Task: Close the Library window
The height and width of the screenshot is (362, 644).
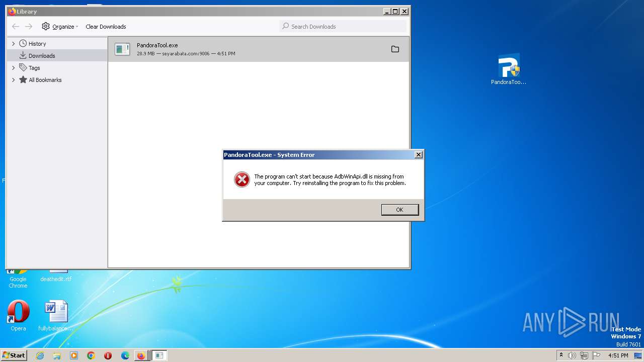Action: [x=405, y=11]
